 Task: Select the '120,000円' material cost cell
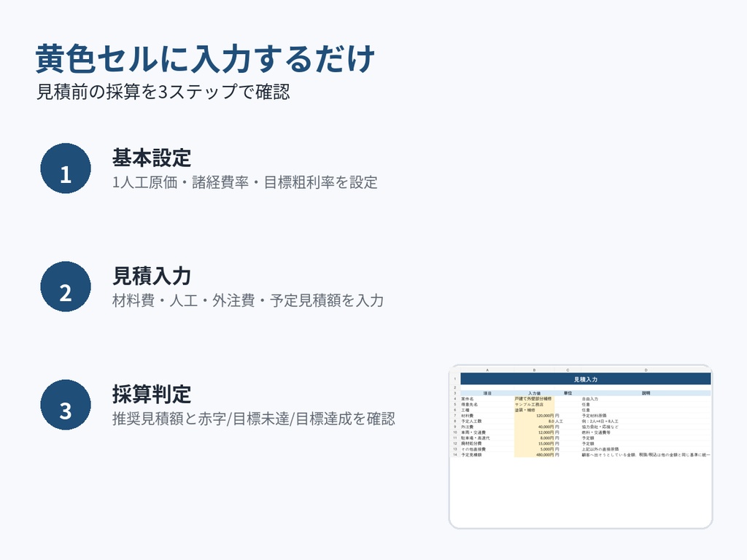pyautogui.click(x=534, y=416)
